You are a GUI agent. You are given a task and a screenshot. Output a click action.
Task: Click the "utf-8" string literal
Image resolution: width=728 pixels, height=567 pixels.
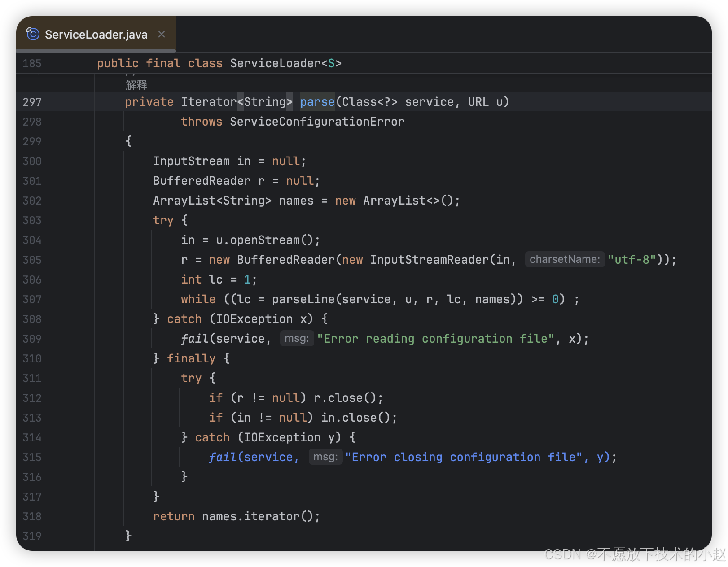(x=632, y=260)
